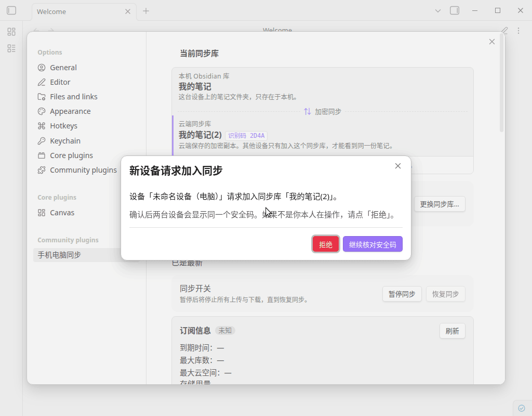This screenshot has width=532, height=416.
Task: Click the Core plugins box icon
Action: pyautogui.click(x=42, y=155)
